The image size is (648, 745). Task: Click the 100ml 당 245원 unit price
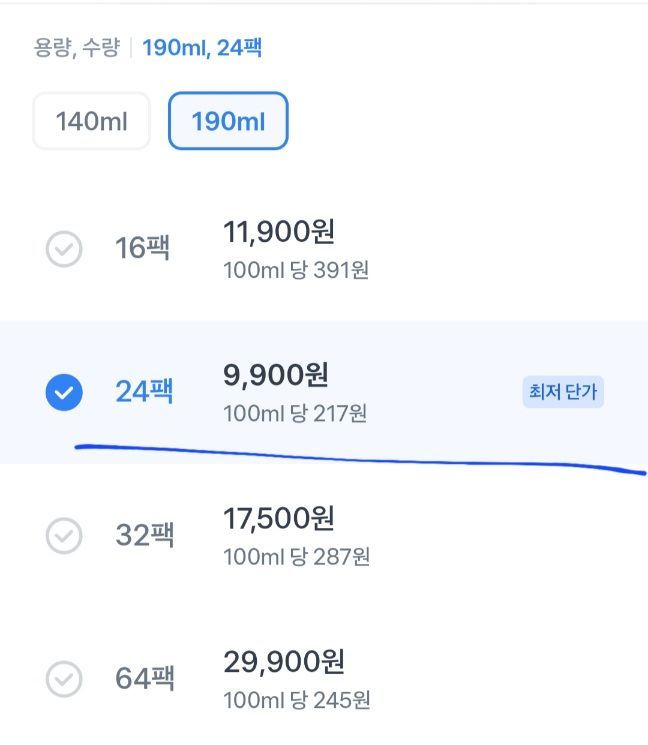pos(296,700)
